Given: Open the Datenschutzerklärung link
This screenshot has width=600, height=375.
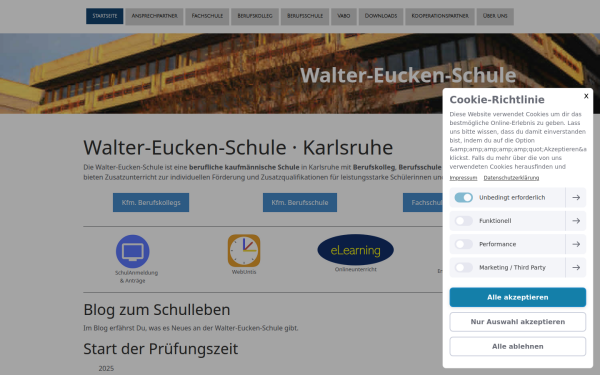Looking at the screenshot, I should coord(511,178).
